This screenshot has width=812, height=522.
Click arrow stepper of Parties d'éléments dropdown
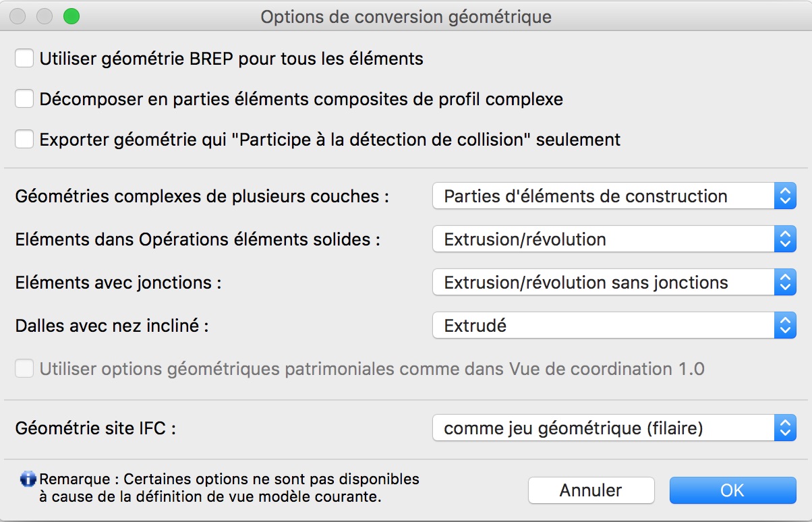click(784, 196)
